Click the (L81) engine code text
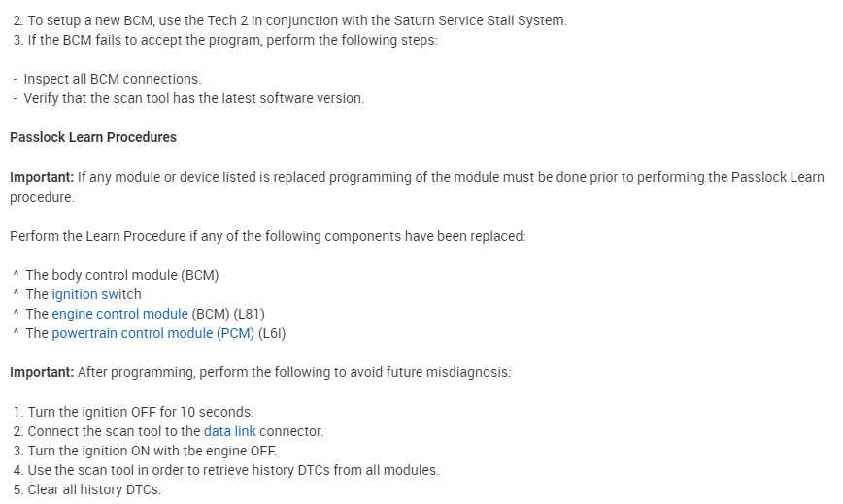843x504 pixels. pos(248,314)
